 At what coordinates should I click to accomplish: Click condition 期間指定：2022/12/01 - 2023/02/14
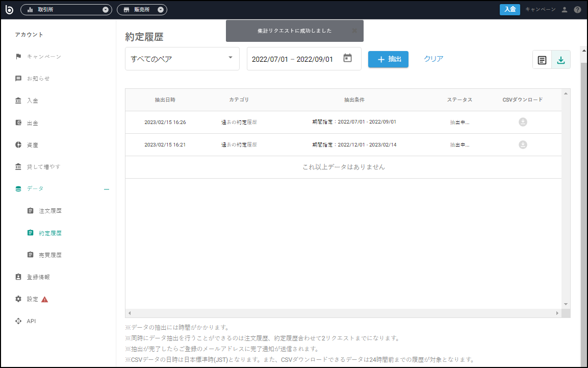coord(354,144)
